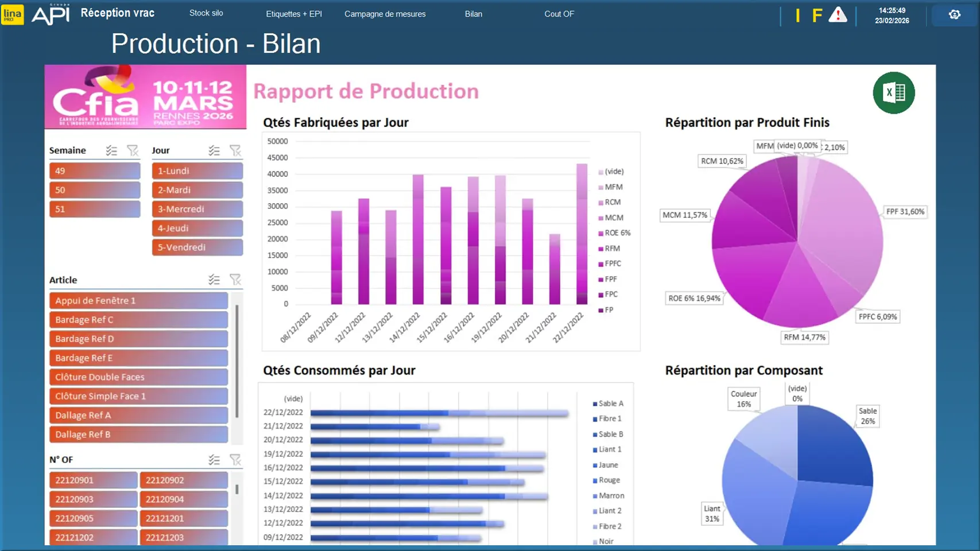Screen dimensions: 980x551
Task: Toggle multi-select for Semaine slicer
Action: [x=111, y=150]
